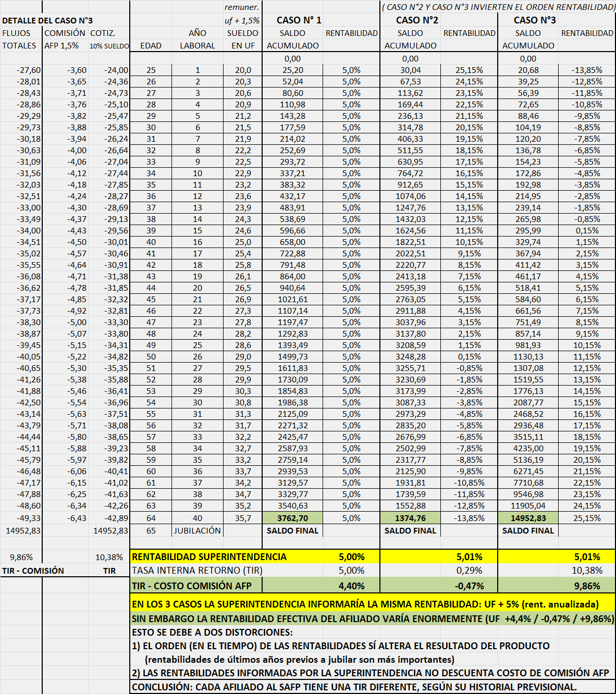Screen dimensions: 616x694
Task: Click the comisión value "-6,43"
Action: tap(77, 518)
